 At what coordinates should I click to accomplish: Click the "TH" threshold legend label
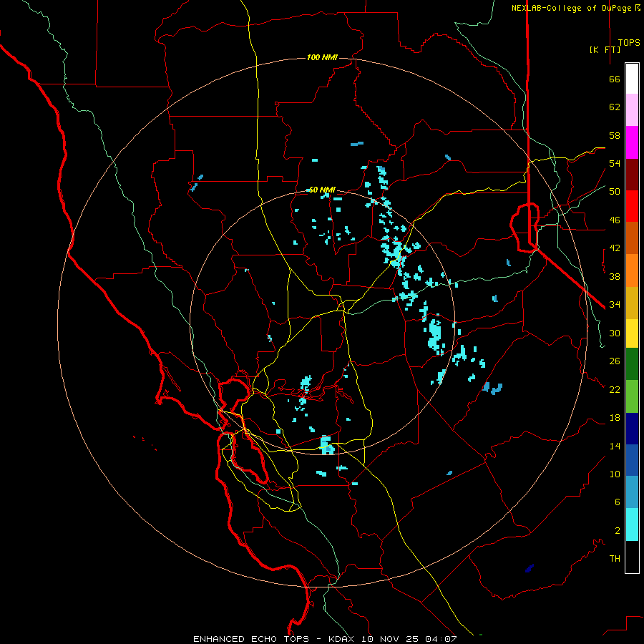[x=615, y=559]
